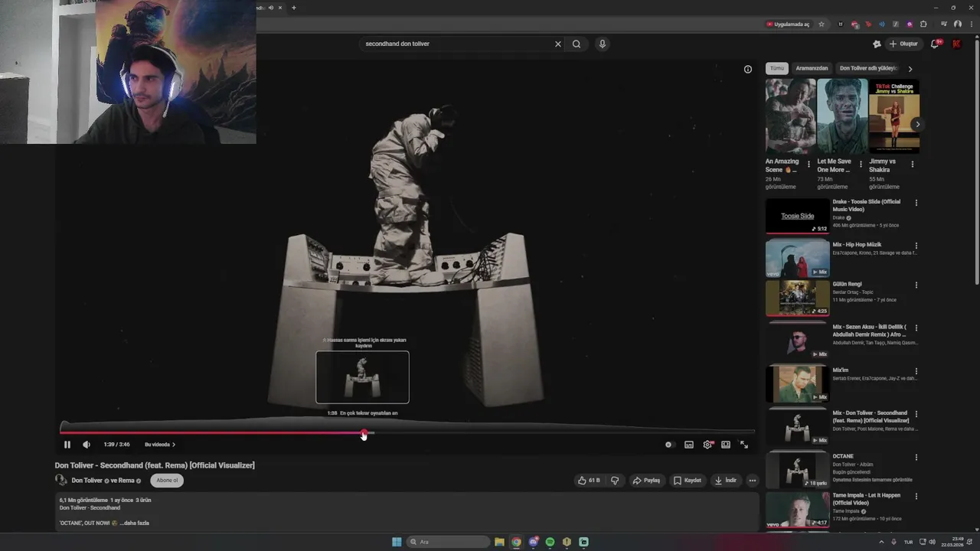Open Spotify from the taskbar
Image resolution: width=980 pixels, height=551 pixels.
coord(550,542)
